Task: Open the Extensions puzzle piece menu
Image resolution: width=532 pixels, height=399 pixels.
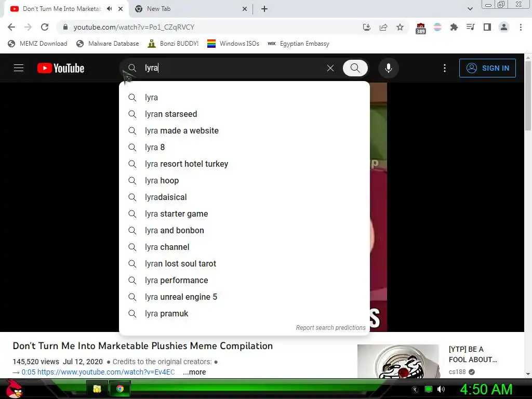Action: coord(454,27)
